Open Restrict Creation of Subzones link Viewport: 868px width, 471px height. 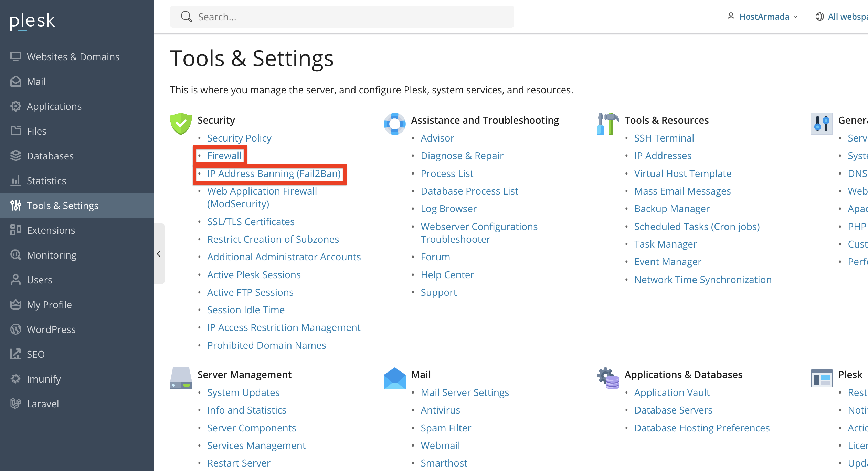(273, 239)
